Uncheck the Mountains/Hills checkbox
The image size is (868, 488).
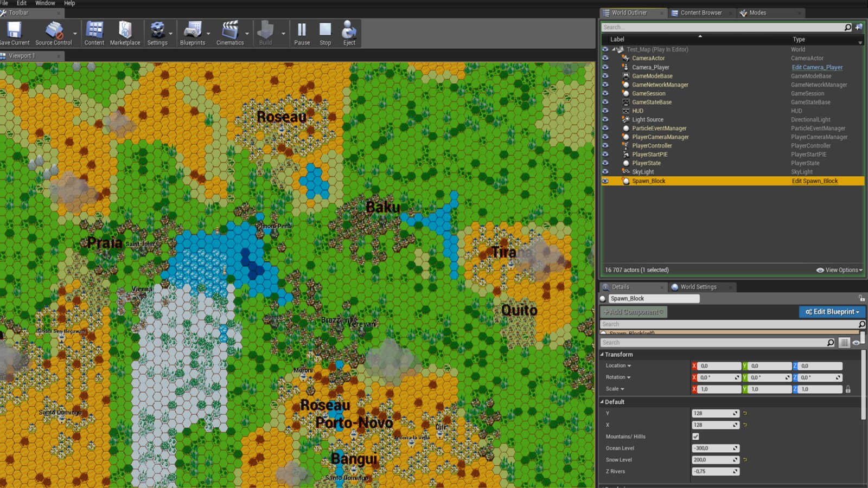(x=696, y=436)
